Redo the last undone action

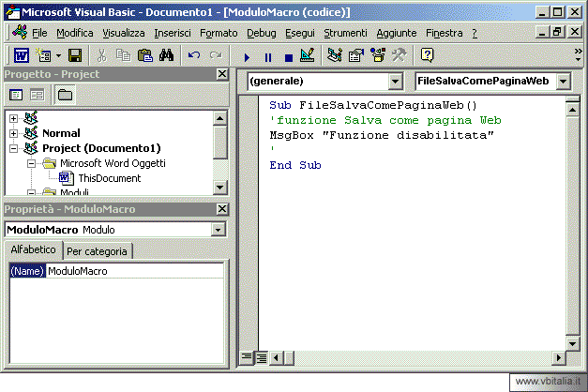(x=216, y=56)
